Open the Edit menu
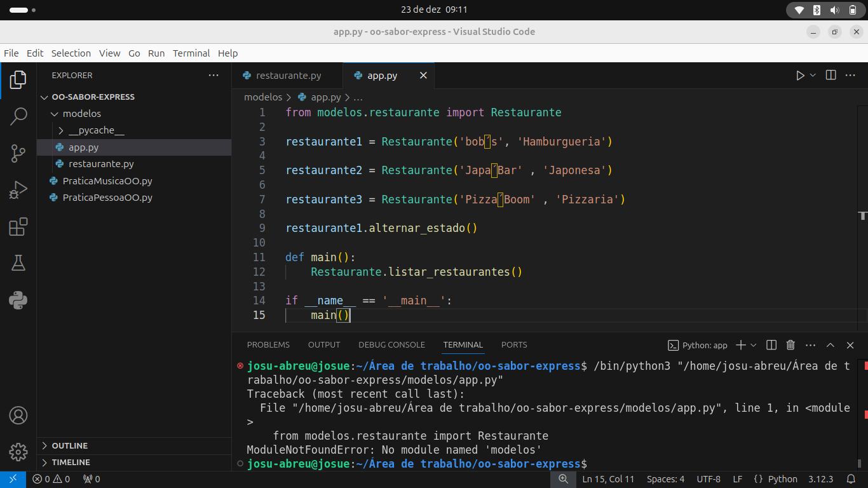Image resolution: width=868 pixels, height=488 pixels. 35,53
